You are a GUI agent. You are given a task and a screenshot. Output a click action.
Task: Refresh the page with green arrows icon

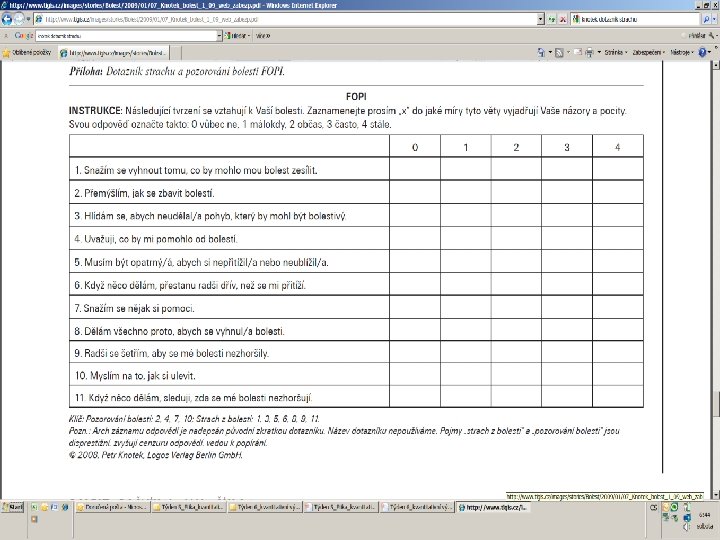pyautogui.click(x=551, y=19)
